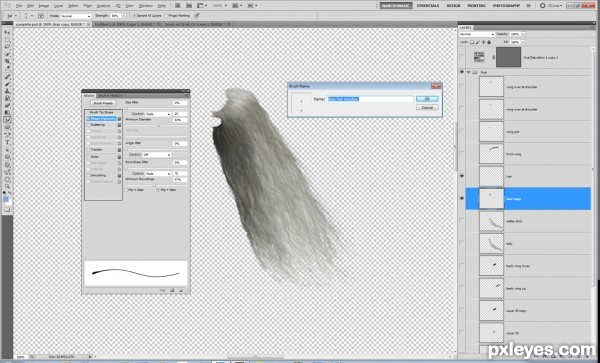Click the foreground color swatch
600x363 pixels.
click(x=6, y=199)
